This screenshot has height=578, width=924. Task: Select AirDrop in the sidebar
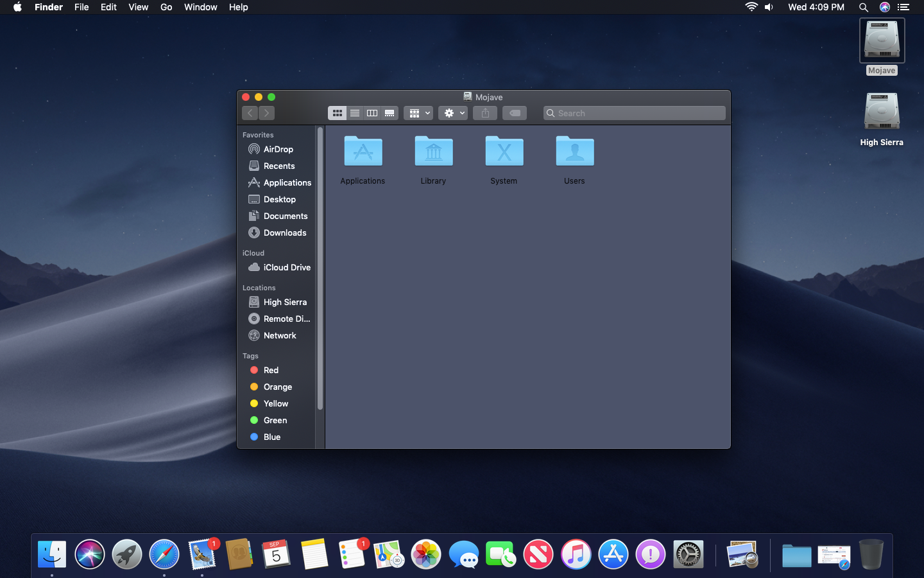point(278,149)
